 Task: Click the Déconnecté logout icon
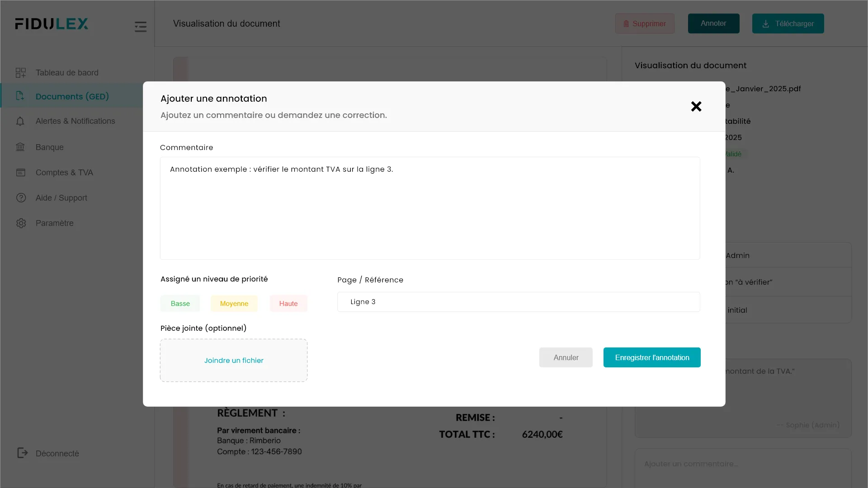click(x=22, y=453)
